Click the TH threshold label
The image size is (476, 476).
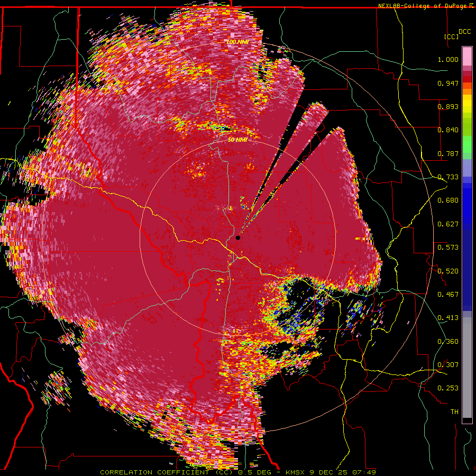[x=454, y=412]
